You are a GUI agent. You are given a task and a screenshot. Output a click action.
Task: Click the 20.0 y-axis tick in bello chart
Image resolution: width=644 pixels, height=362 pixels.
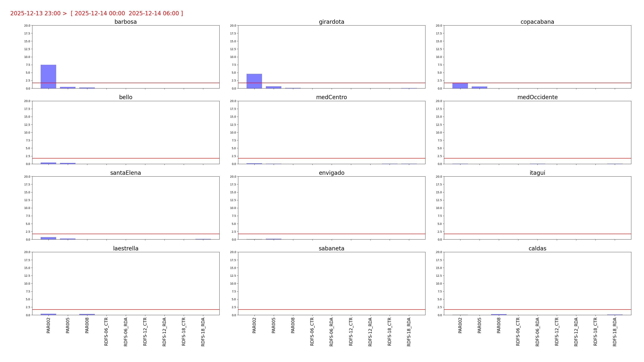click(x=27, y=101)
